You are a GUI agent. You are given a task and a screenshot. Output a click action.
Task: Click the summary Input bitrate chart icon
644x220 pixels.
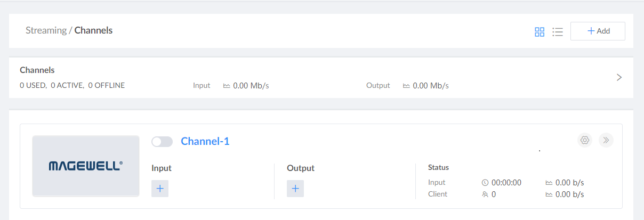click(227, 86)
